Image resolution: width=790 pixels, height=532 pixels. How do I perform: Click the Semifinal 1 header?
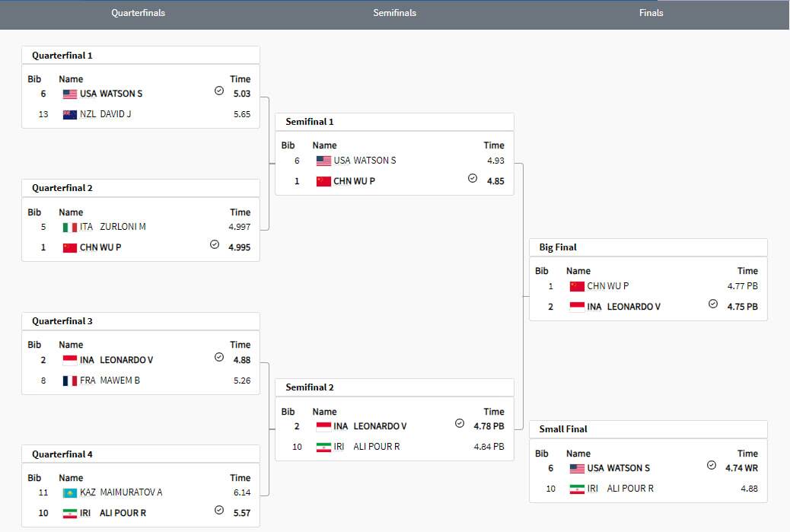310,122
